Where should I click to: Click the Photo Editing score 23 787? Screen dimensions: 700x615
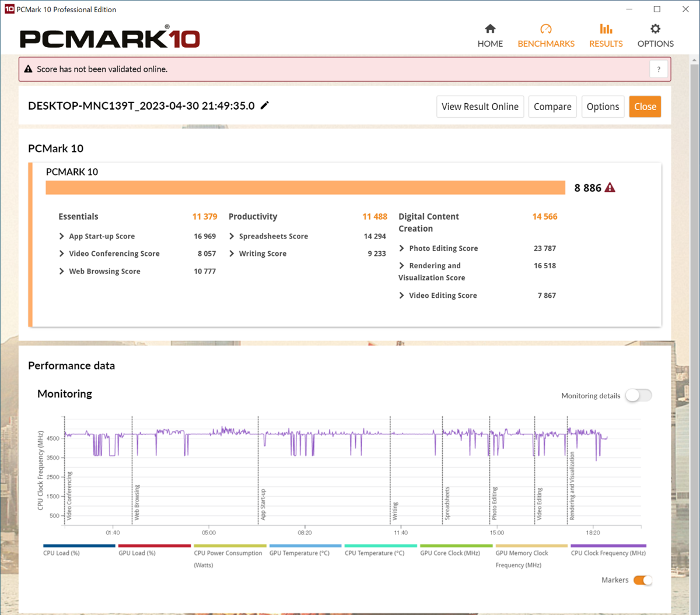pyautogui.click(x=545, y=248)
